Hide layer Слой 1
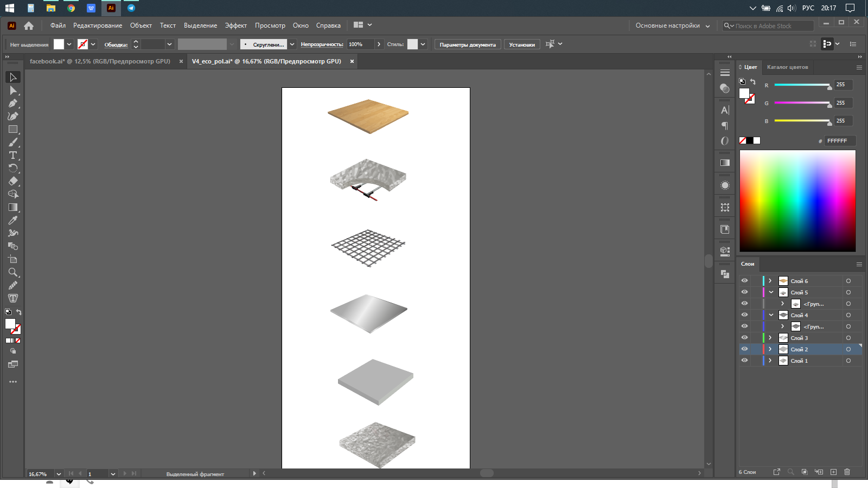Viewport: 868px width, 488px height. pos(745,361)
